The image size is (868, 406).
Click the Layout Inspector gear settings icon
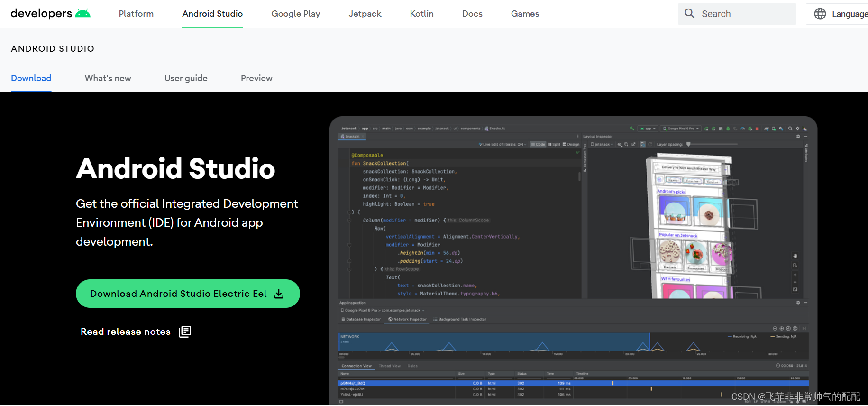[798, 137]
